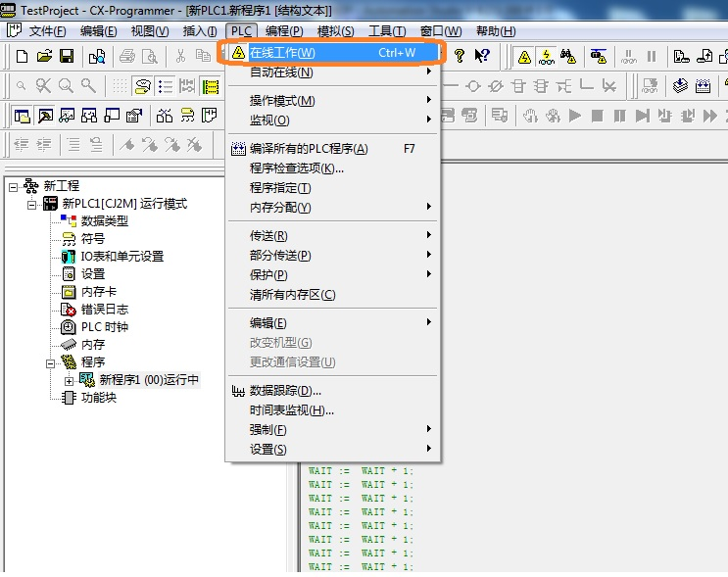Toggle the grid display button
The image size is (728, 577).
120,86
